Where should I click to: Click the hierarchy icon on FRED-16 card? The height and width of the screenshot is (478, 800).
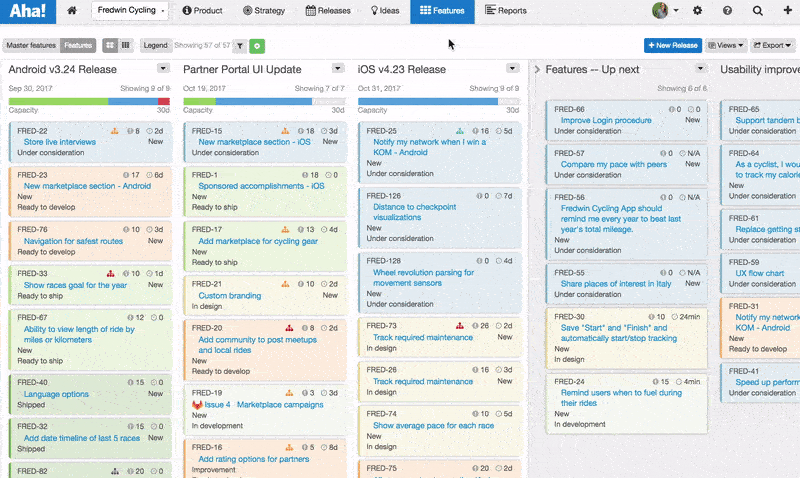pyautogui.click(x=289, y=447)
